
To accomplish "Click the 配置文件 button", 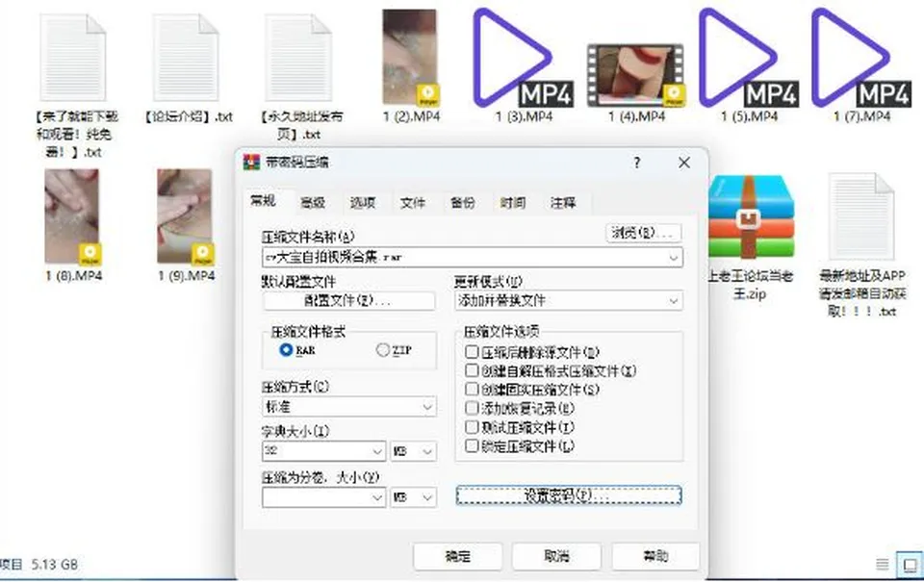I will tap(348, 300).
